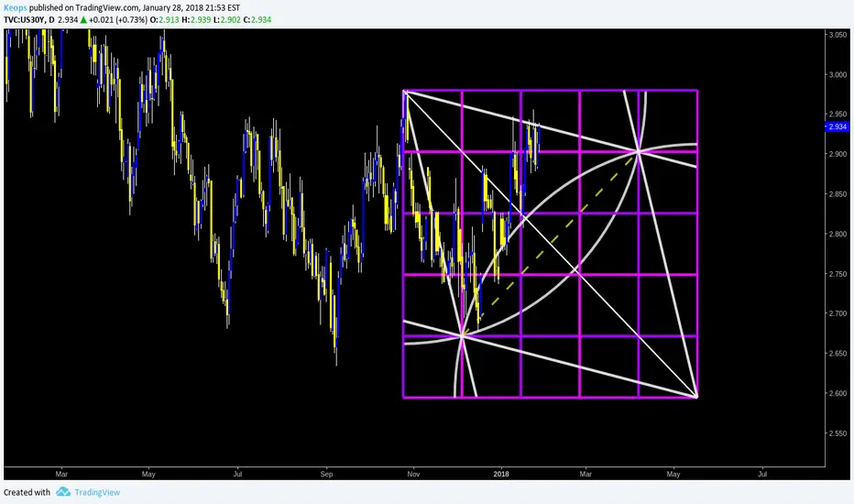Click the May label left of Jul

click(148, 474)
